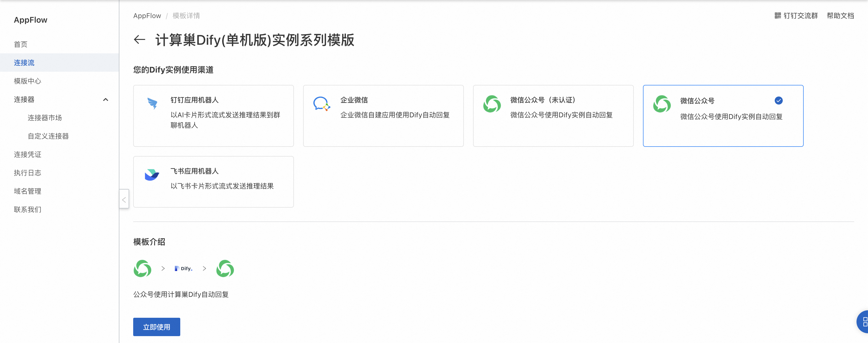Image resolution: width=868 pixels, height=343 pixels.
Task: Click the blue checkmark on the 微信公众号 card
Action: point(778,101)
